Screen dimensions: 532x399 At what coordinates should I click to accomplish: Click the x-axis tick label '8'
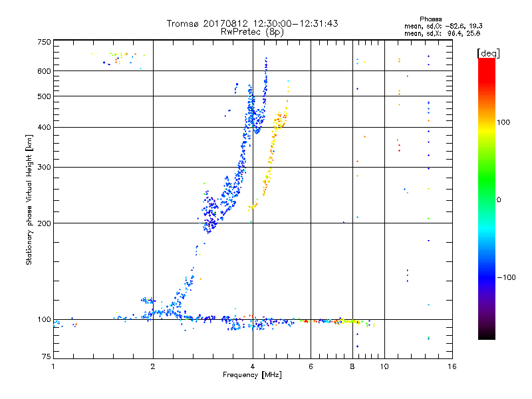click(352, 366)
